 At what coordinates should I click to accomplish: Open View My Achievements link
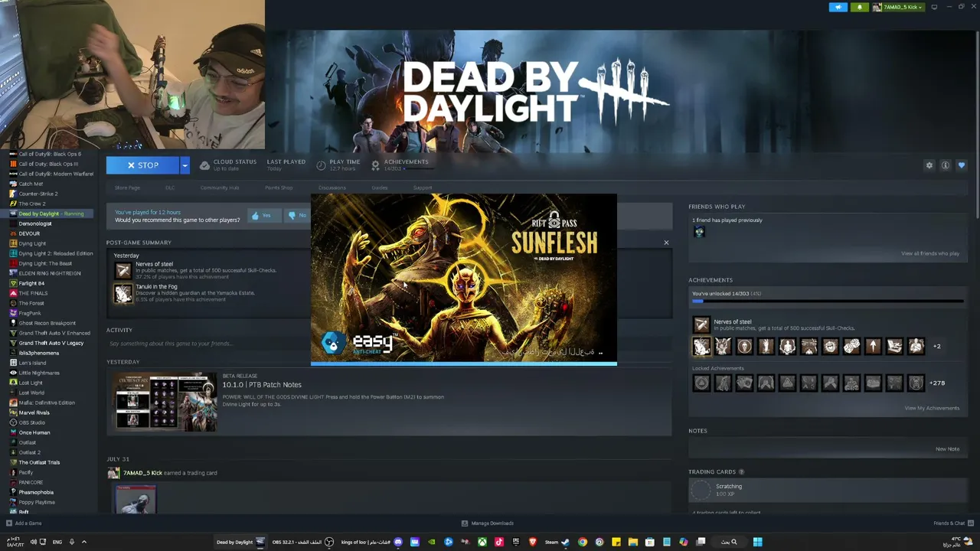point(932,408)
